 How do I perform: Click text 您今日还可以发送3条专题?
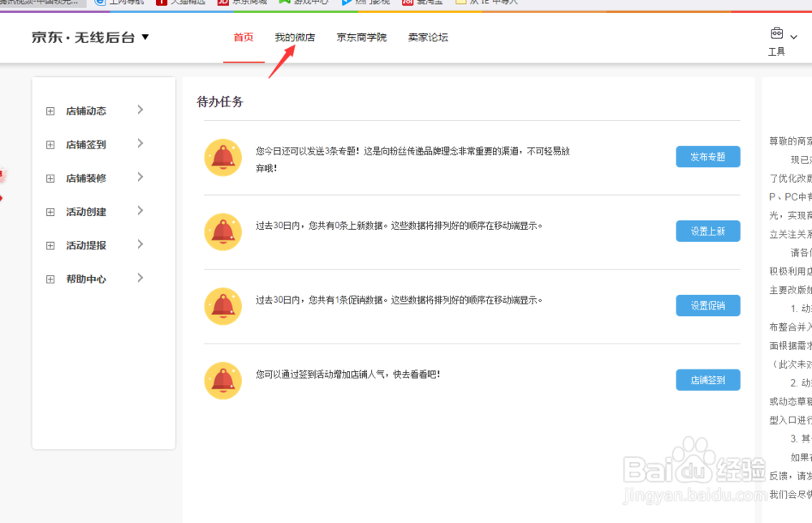click(x=307, y=151)
